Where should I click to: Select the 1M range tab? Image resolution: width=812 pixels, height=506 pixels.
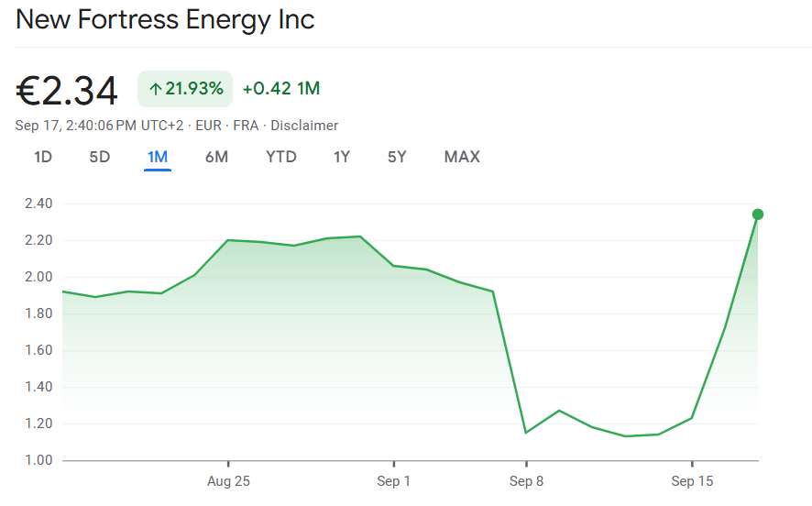coord(158,157)
